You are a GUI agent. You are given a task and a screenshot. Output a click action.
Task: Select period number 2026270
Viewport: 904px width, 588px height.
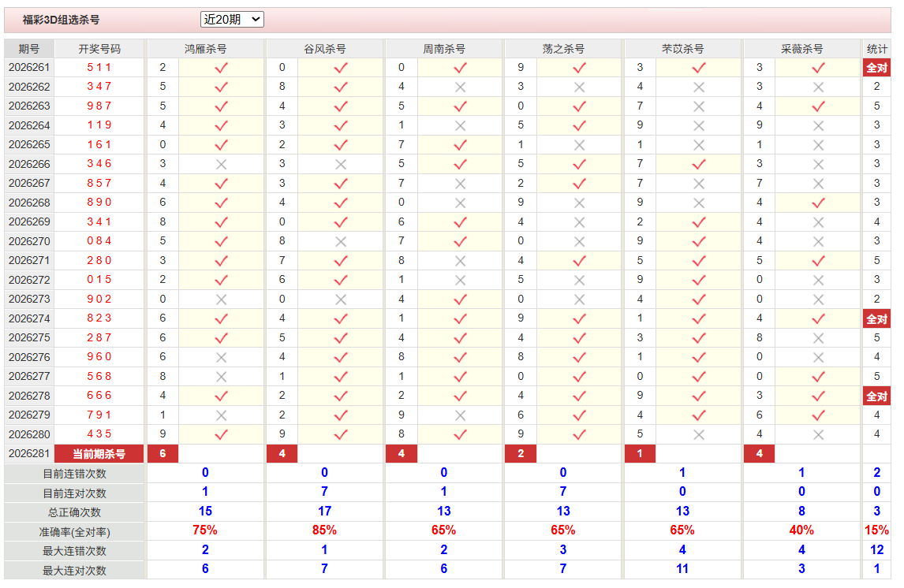pos(29,241)
